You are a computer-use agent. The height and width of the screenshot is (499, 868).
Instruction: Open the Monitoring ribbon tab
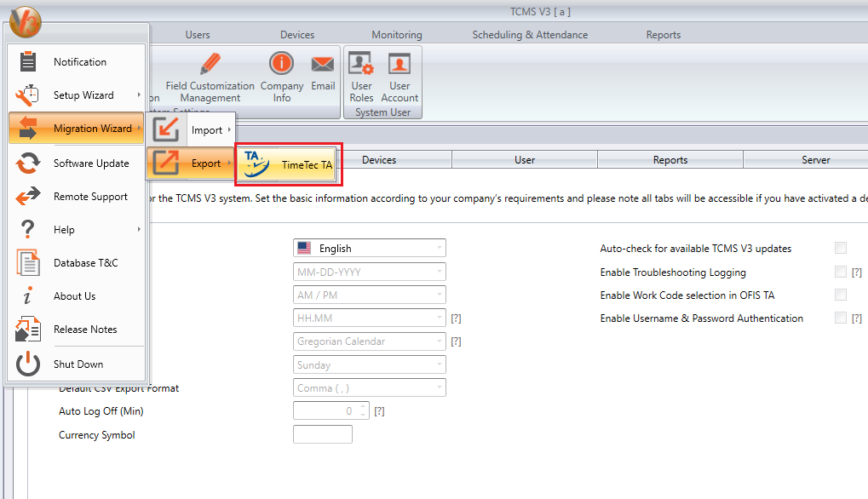coord(397,34)
